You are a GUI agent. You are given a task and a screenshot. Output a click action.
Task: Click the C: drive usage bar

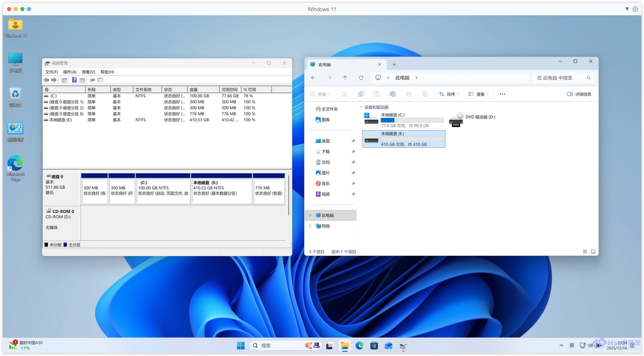click(x=412, y=120)
